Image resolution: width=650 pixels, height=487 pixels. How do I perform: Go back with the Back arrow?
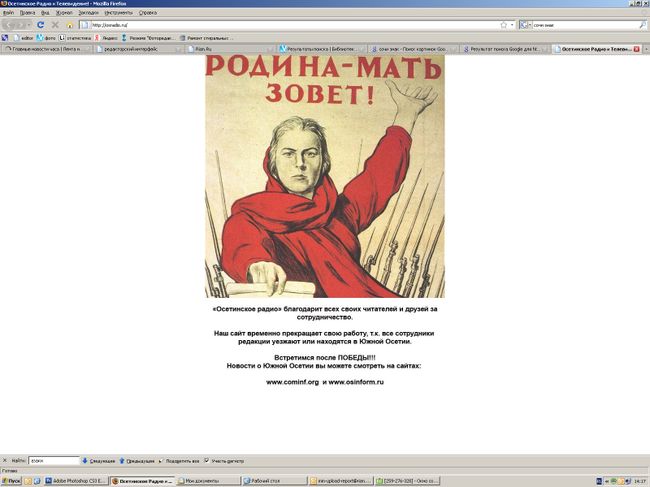click(11, 25)
